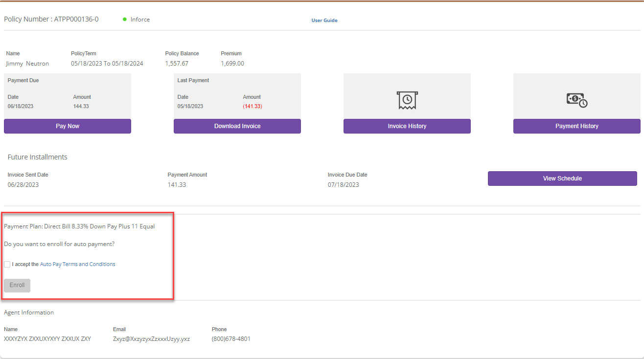Image resolution: width=644 pixels, height=359 pixels.
Task: Open the User Guide link
Action: click(324, 21)
